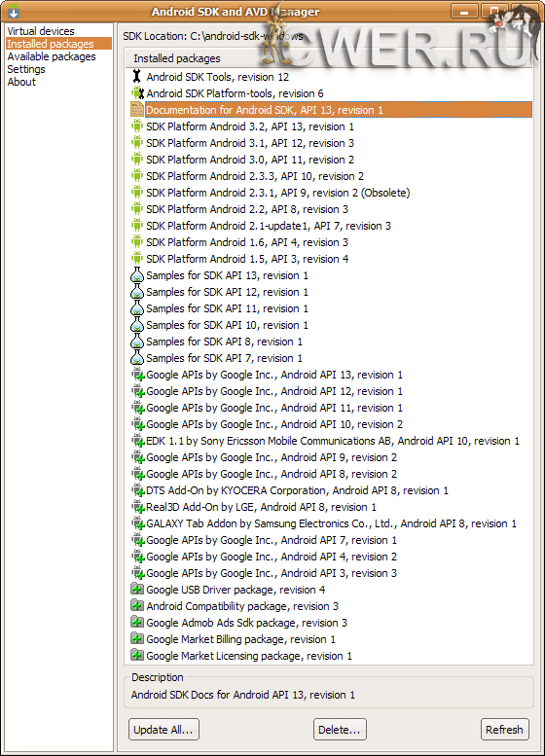Click the android icon for Android 2.3.1 Obsolete
The width and height of the screenshot is (545, 756).
(x=137, y=193)
